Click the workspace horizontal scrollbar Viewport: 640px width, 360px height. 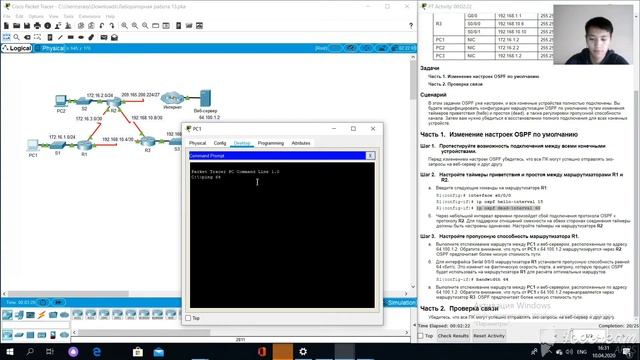pos(68,293)
